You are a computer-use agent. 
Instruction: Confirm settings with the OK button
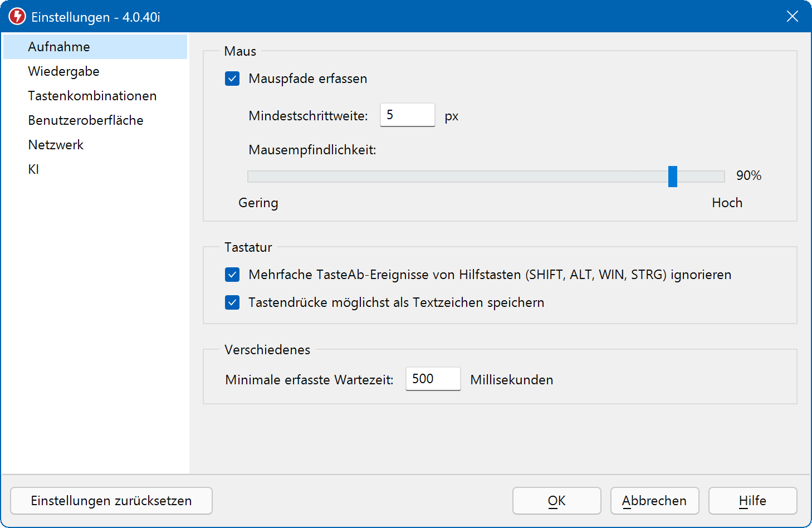coord(556,501)
